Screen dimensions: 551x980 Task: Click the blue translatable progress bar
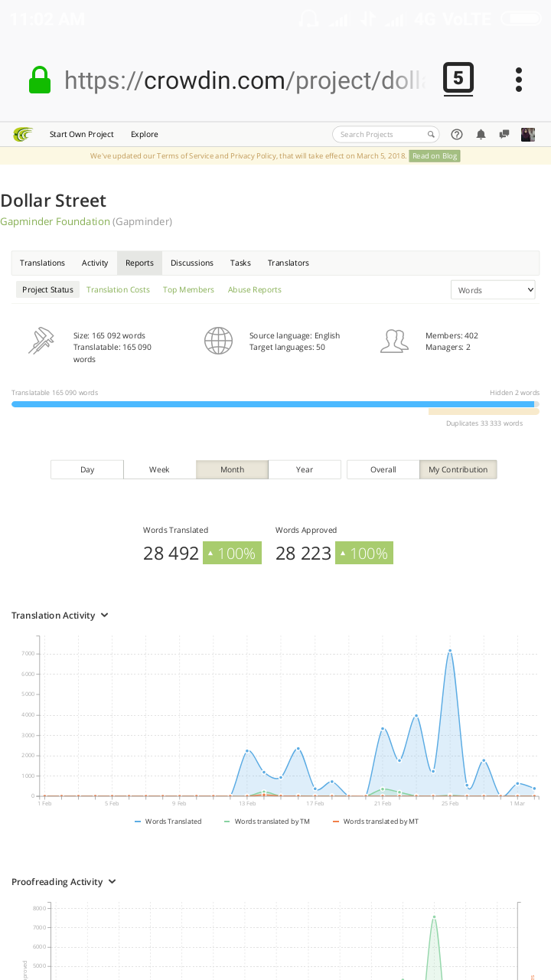pyautogui.click(x=272, y=404)
